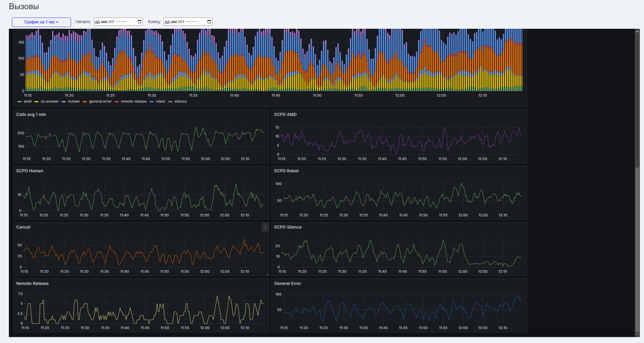
Task: Click the SCPD Human panel title
Action: point(30,171)
